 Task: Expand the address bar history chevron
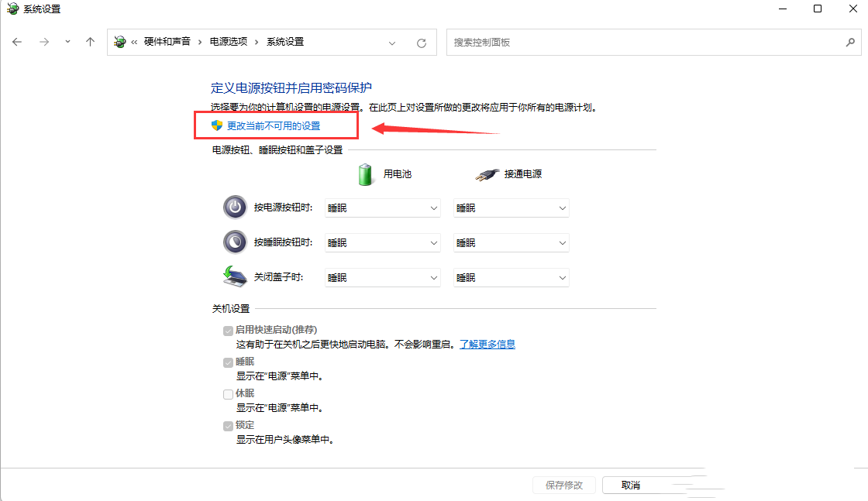tap(392, 42)
